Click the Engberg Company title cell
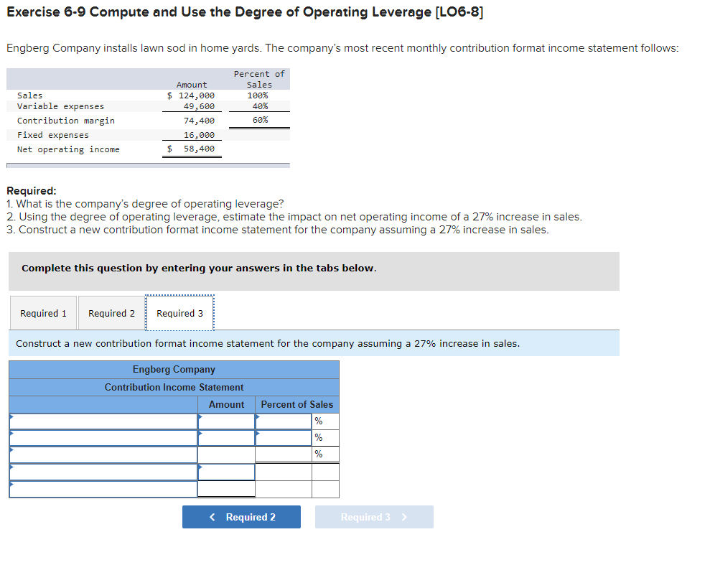 (x=173, y=369)
